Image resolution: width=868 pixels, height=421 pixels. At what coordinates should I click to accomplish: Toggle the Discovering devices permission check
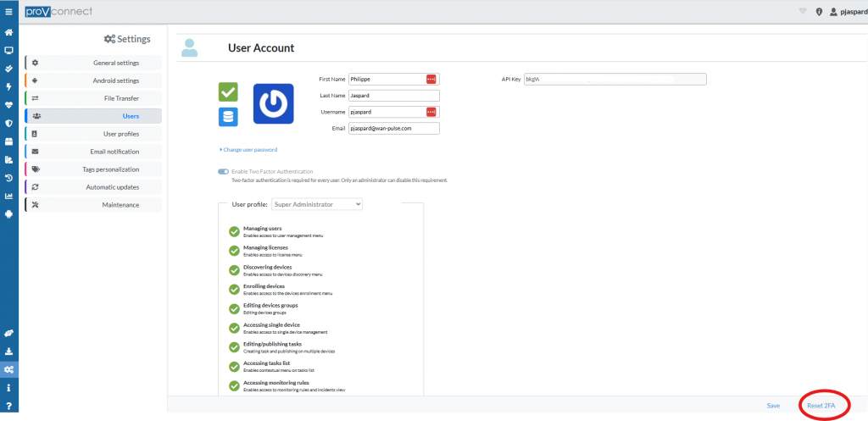[234, 270]
